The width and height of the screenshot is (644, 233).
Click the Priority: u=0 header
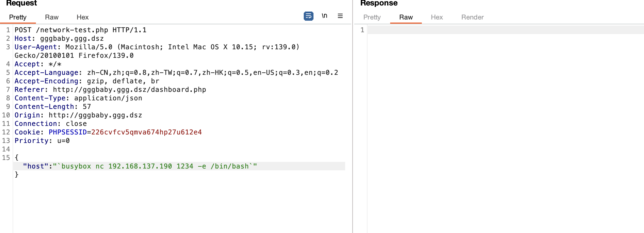coord(42,141)
